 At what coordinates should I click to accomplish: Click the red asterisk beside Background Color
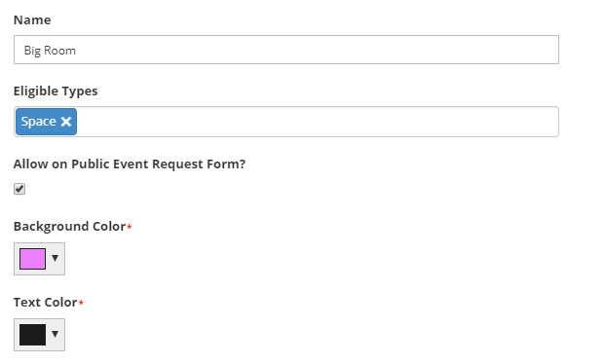tap(130, 227)
